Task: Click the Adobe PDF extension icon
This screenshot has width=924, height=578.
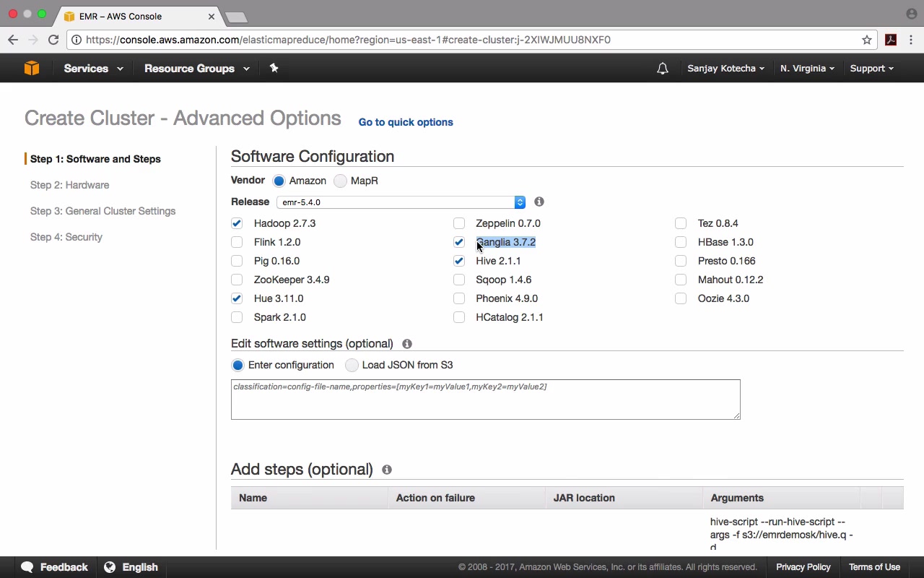Action: click(891, 40)
